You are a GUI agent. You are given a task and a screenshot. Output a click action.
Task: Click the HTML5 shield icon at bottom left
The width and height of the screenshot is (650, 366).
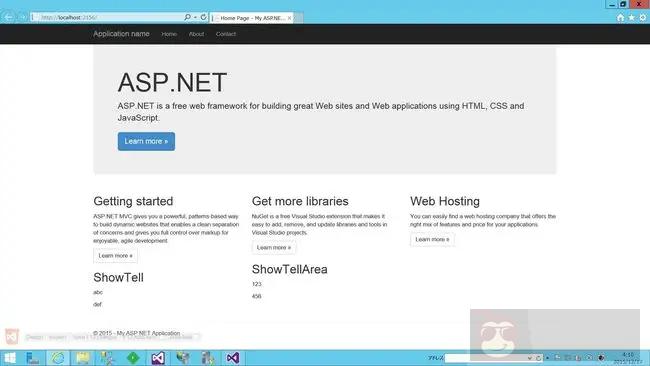tap(12, 336)
